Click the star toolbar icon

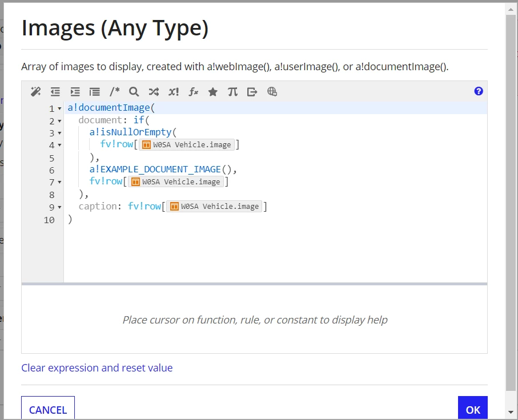click(x=213, y=91)
